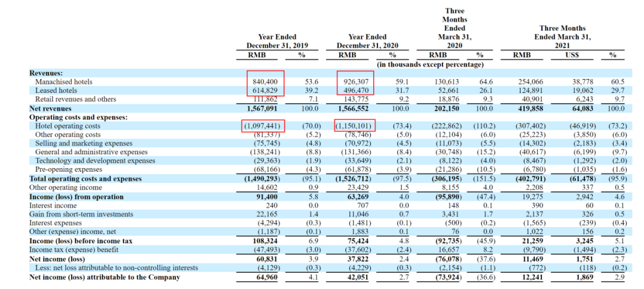This screenshot has width=644, height=289.
Task: Click the red-boxed (1,097,441) hotel operating cost
Action: 262,126
